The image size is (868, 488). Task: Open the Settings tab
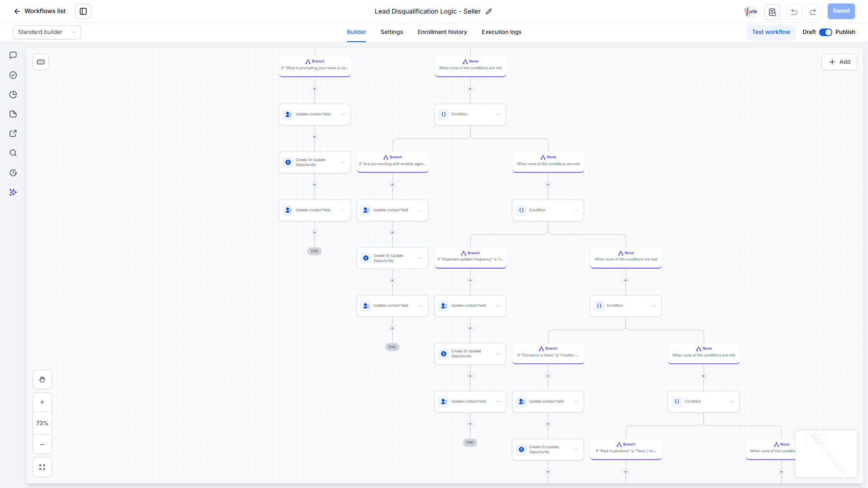pos(392,32)
